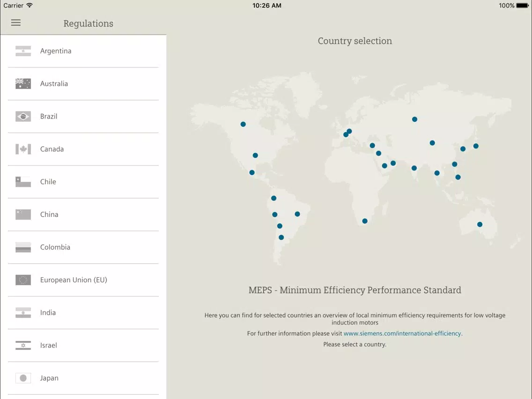
Task: Open the hamburger menu beside Regulations
Action: point(15,23)
